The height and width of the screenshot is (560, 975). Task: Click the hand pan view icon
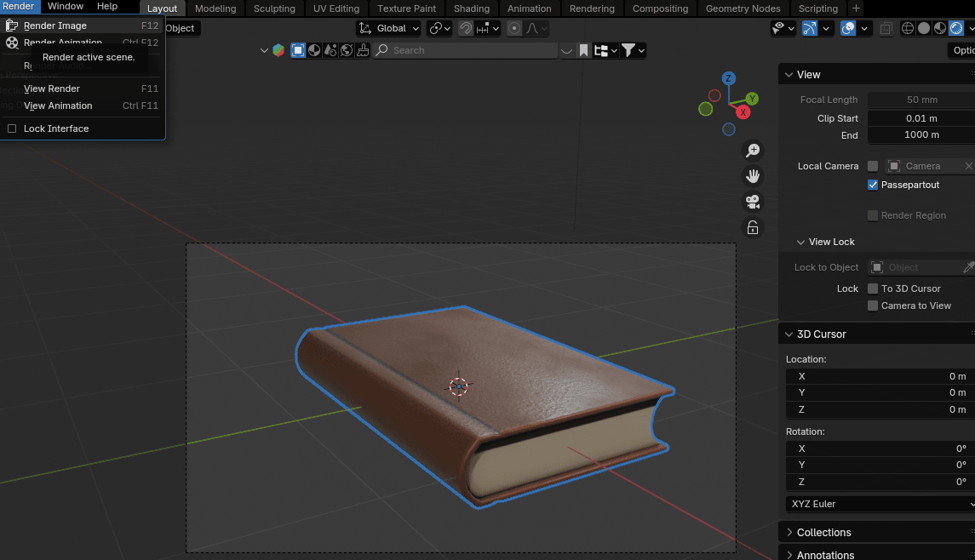pyautogui.click(x=753, y=176)
